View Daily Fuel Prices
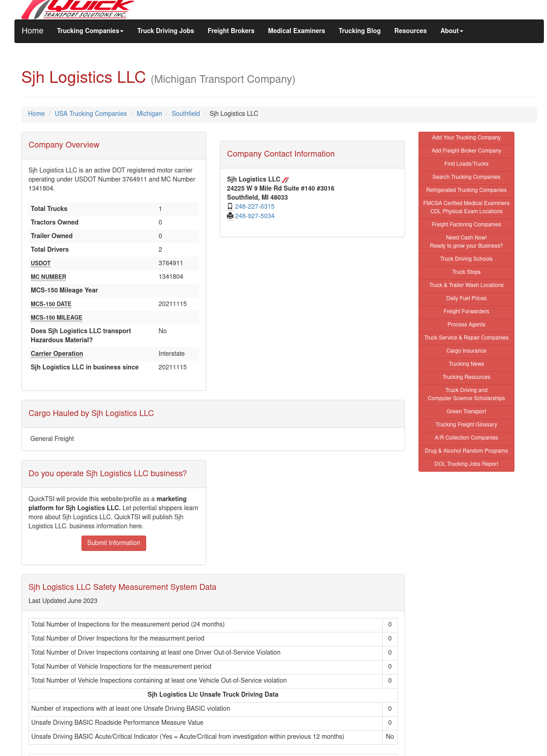 coord(466,299)
